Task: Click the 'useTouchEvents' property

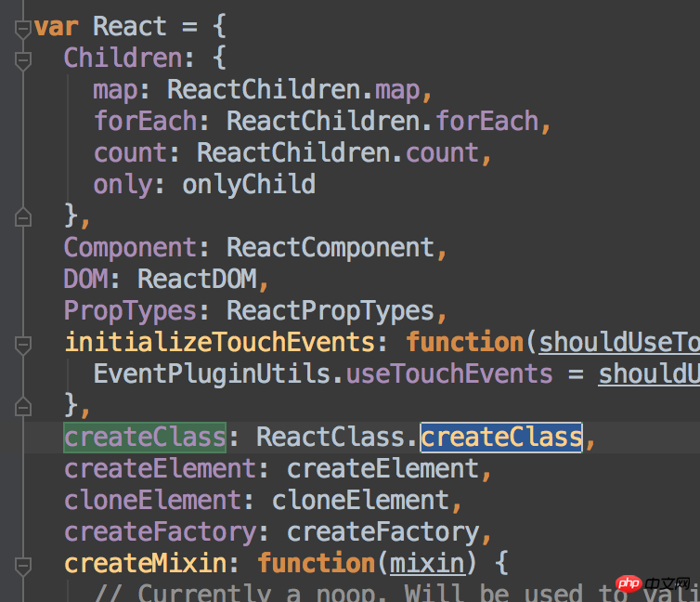Action: [449, 374]
